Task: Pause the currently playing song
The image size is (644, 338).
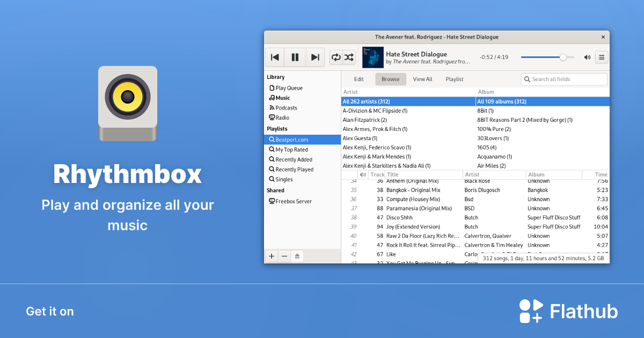Action: tap(295, 57)
